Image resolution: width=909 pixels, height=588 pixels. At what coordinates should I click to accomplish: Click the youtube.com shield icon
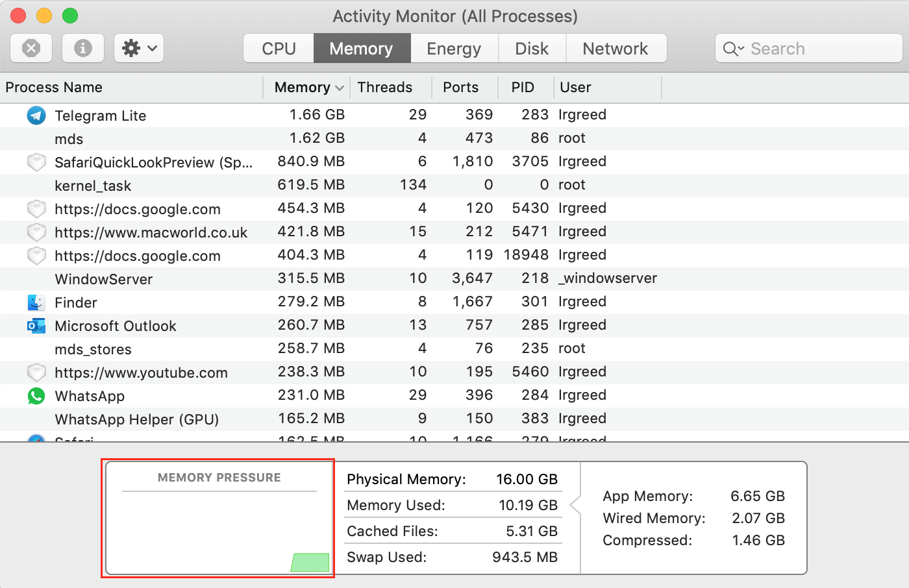pyautogui.click(x=36, y=373)
